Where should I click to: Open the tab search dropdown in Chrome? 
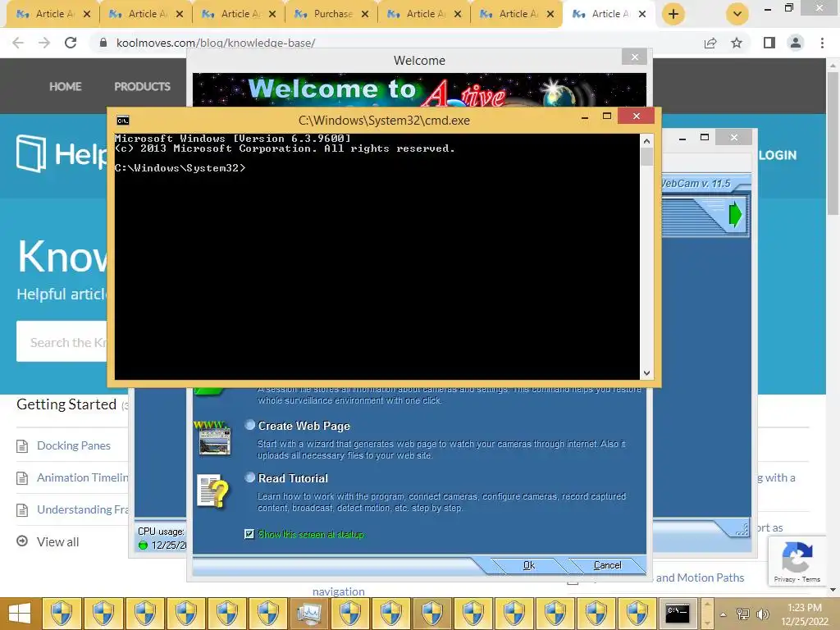coord(737,14)
